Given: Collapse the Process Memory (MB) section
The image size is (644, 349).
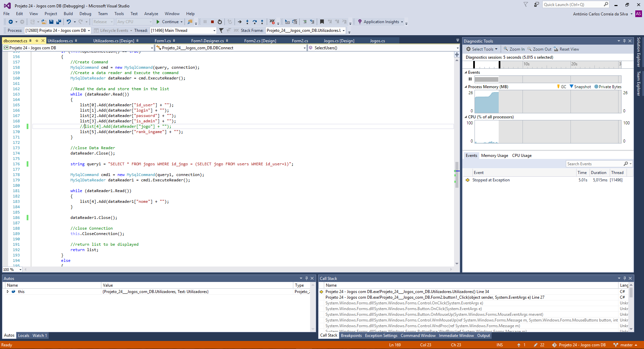Looking at the screenshot, I should pyautogui.click(x=466, y=87).
